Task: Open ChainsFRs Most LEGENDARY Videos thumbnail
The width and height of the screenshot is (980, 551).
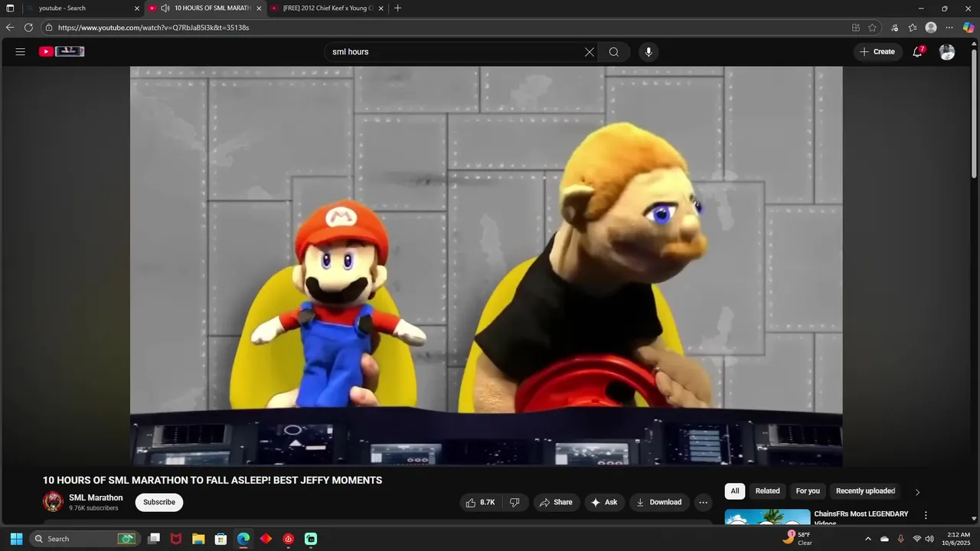Action: pyautogui.click(x=767, y=517)
